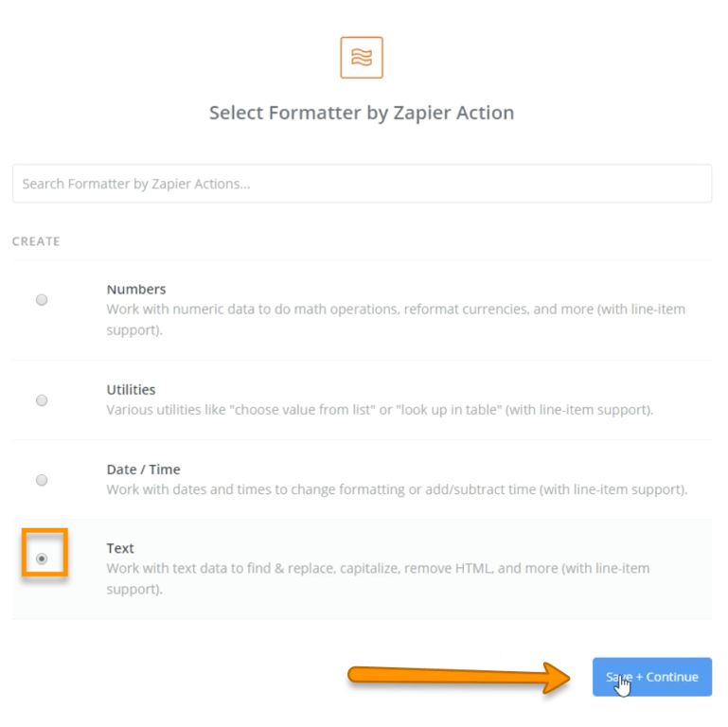
Task: Click the Utilities description about lookup tables
Action: coord(380,410)
